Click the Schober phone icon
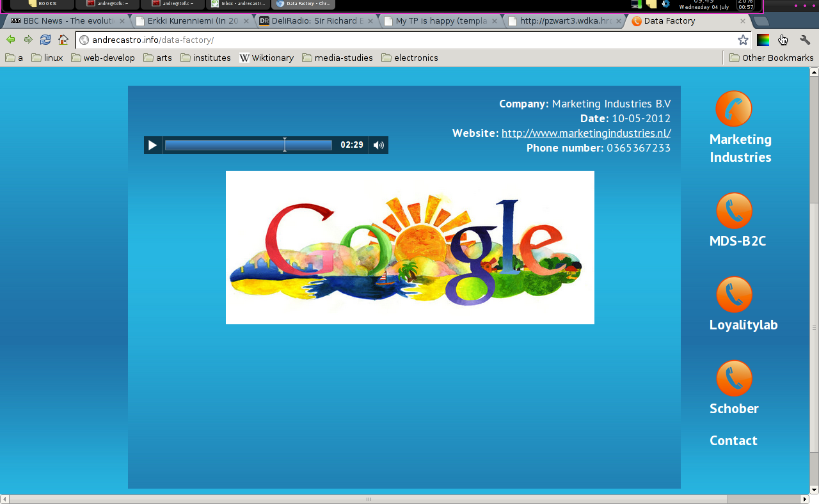Screen dimensions: 819x504 pyautogui.click(x=734, y=379)
